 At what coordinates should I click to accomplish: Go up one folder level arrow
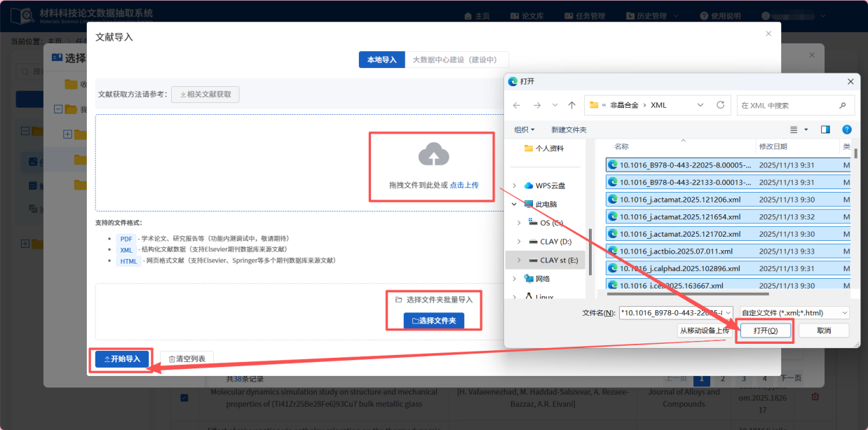(x=571, y=105)
